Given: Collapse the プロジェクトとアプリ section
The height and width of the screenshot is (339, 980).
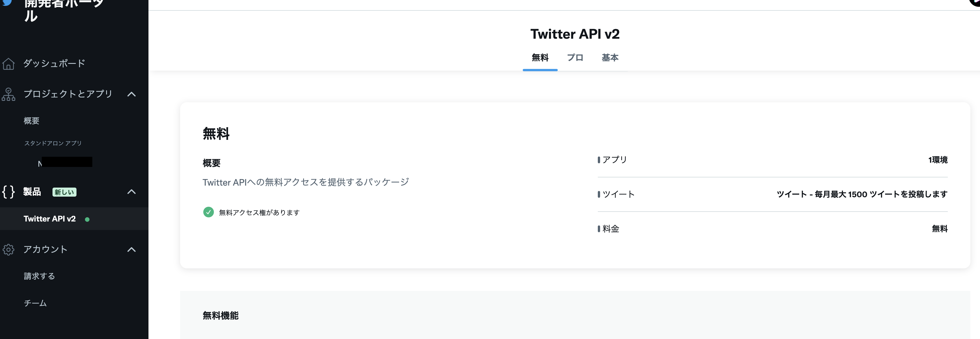Looking at the screenshot, I should coord(131,94).
